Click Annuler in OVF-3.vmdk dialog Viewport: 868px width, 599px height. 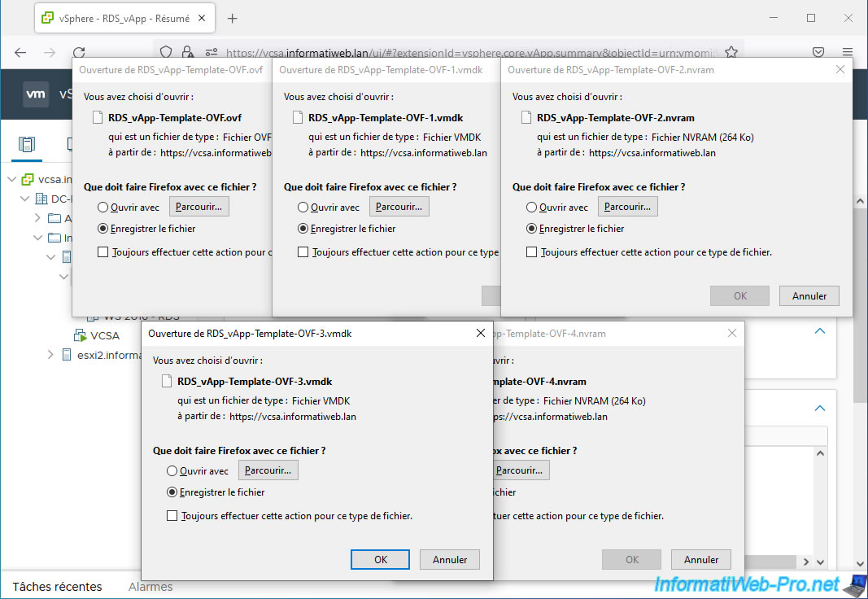(x=450, y=559)
